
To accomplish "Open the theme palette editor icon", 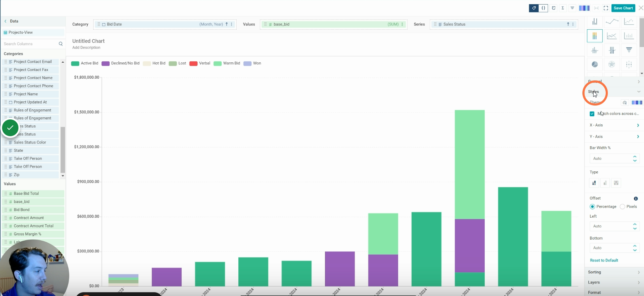I will [x=625, y=103].
